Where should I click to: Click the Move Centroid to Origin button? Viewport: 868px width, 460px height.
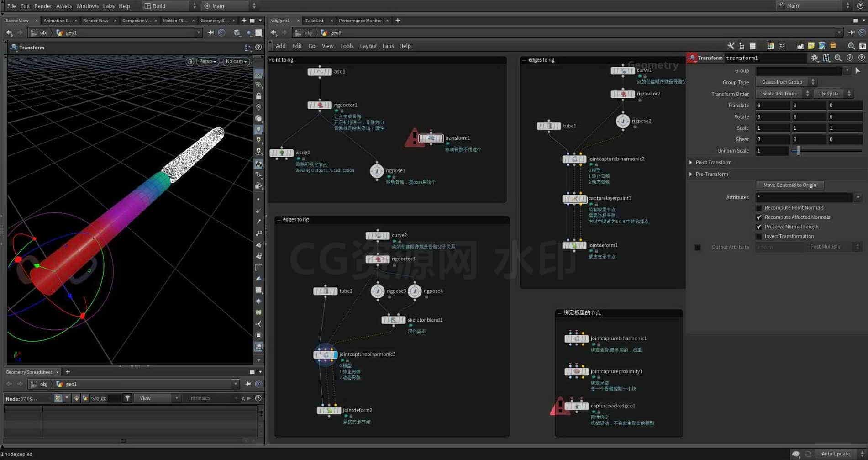[x=789, y=185]
